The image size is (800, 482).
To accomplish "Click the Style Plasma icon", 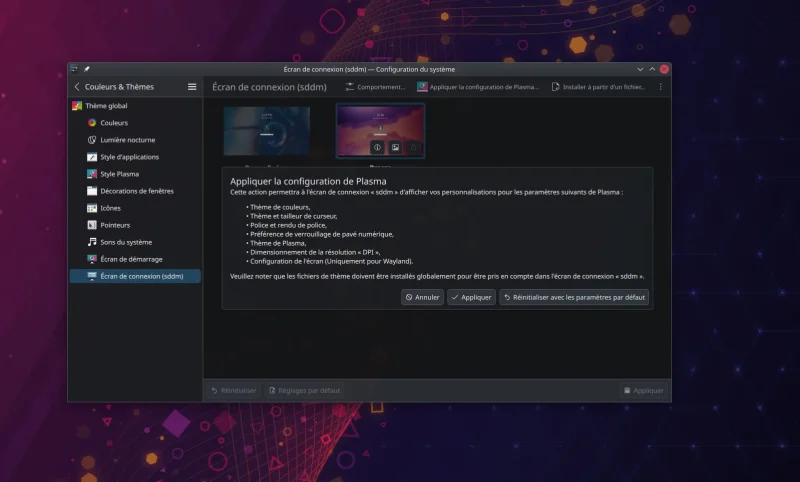I will point(92,174).
